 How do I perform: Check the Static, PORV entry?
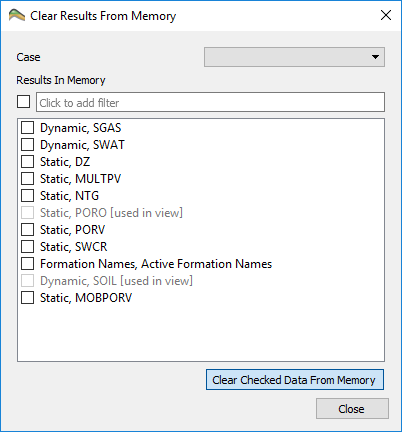click(x=27, y=230)
